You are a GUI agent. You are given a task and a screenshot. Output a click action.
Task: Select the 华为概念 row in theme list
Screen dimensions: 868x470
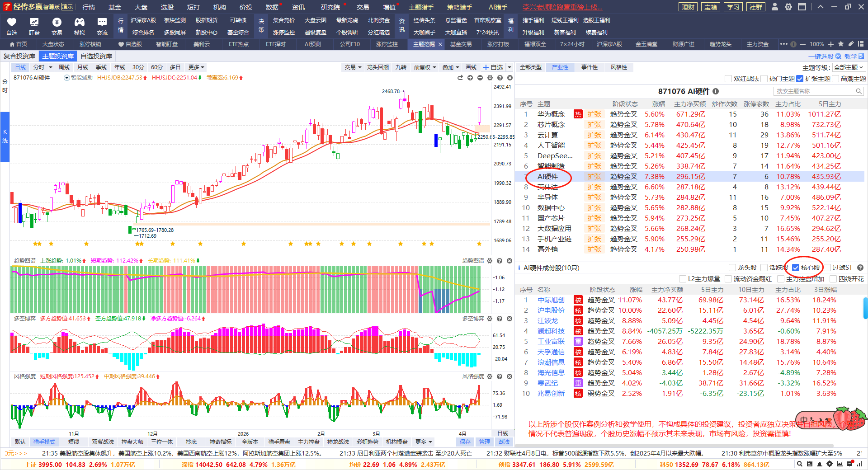point(551,114)
